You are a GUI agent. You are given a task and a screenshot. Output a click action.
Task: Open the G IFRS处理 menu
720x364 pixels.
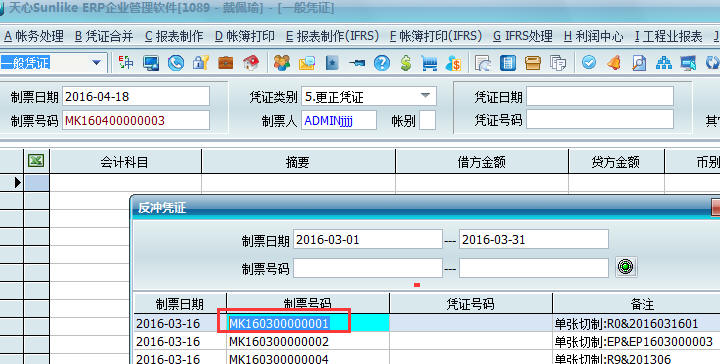click(x=523, y=36)
